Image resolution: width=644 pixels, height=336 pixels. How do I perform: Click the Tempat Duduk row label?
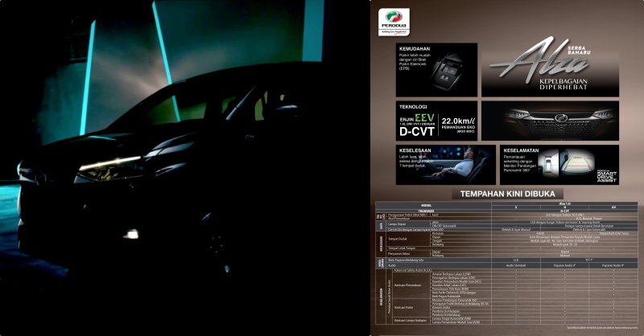[397, 239]
